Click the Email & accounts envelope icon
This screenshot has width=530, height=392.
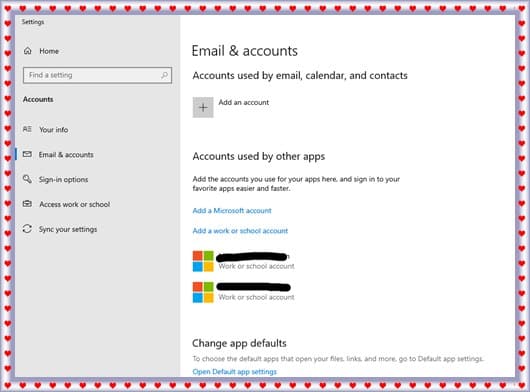click(27, 154)
